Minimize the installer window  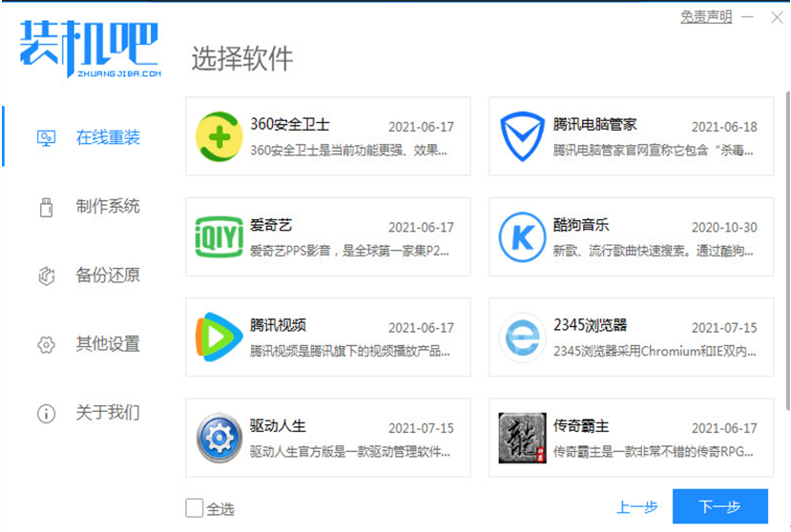749,17
